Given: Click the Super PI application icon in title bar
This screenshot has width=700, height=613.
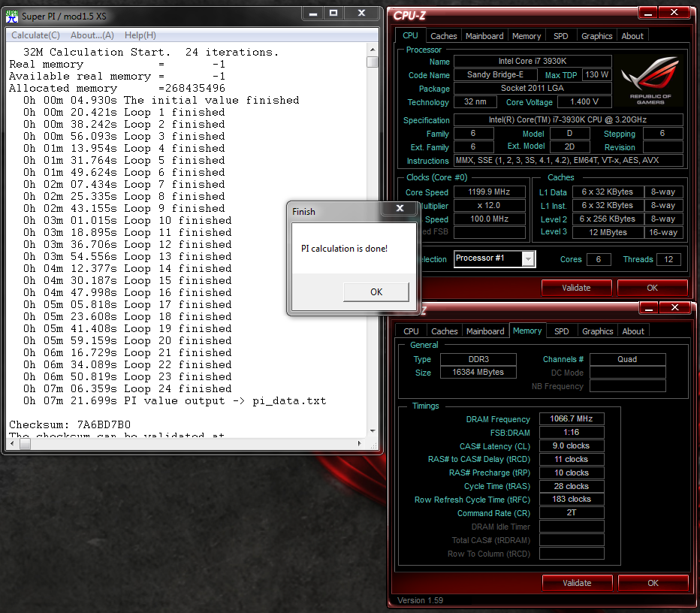Looking at the screenshot, I should (x=12, y=17).
